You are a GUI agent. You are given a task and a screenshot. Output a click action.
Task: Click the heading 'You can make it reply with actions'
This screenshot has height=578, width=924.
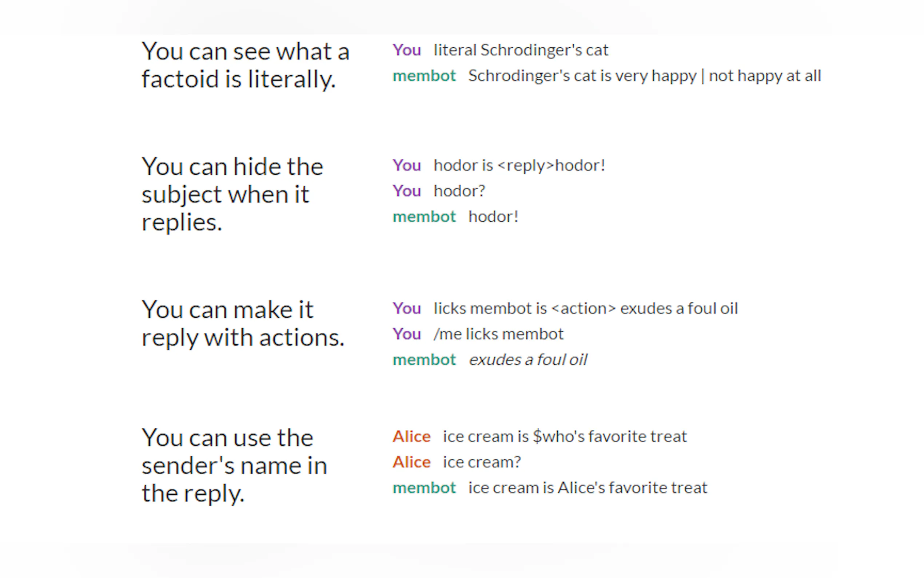point(243,324)
